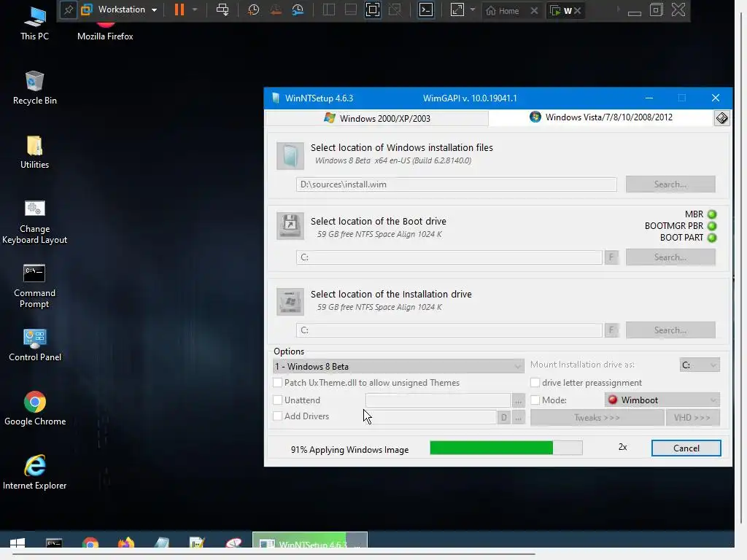Image resolution: width=747 pixels, height=560 pixels.
Task: Open the snapshot manager
Action: (x=298, y=10)
